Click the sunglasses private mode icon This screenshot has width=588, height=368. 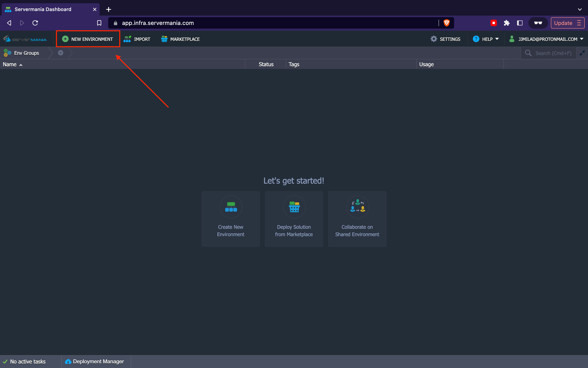point(538,23)
